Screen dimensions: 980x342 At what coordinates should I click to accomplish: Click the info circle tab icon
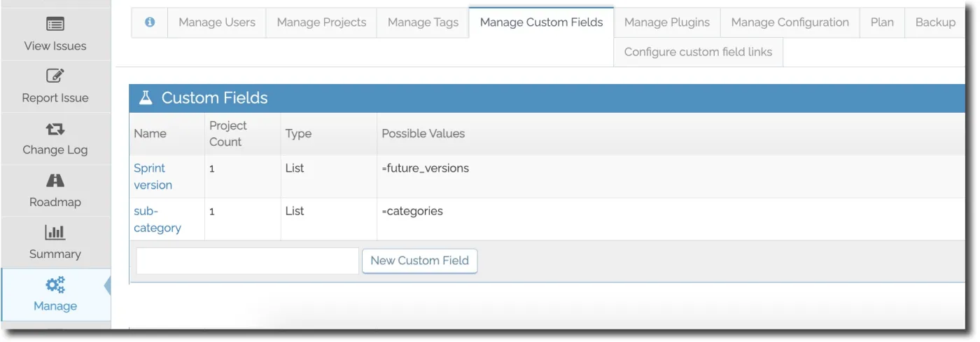pyautogui.click(x=150, y=22)
